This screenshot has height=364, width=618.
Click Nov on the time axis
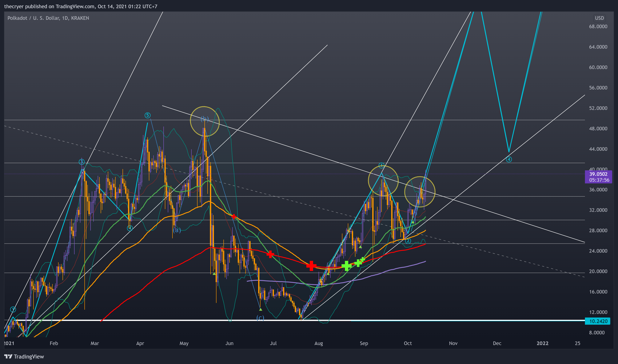453,343
